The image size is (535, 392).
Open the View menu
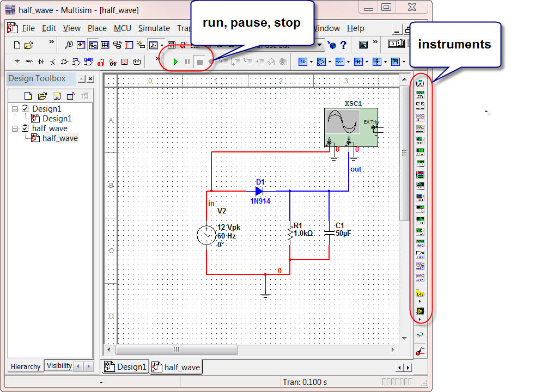pyautogui.click(x=72, y=28)
